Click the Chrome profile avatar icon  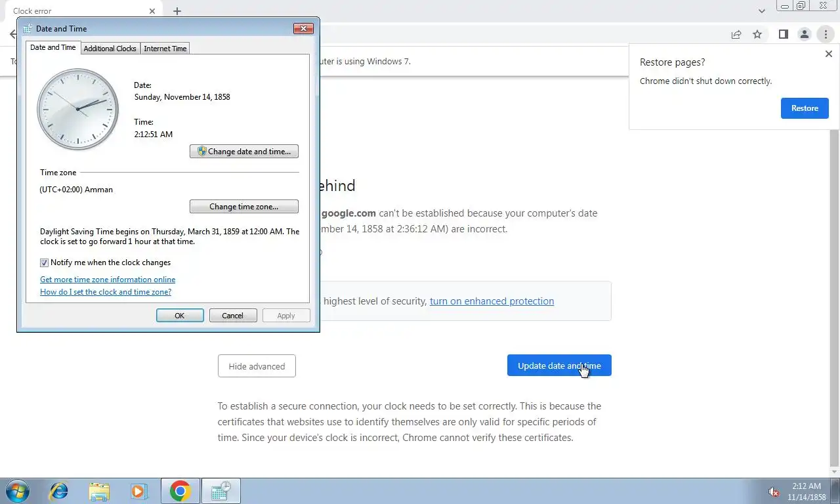804,34
